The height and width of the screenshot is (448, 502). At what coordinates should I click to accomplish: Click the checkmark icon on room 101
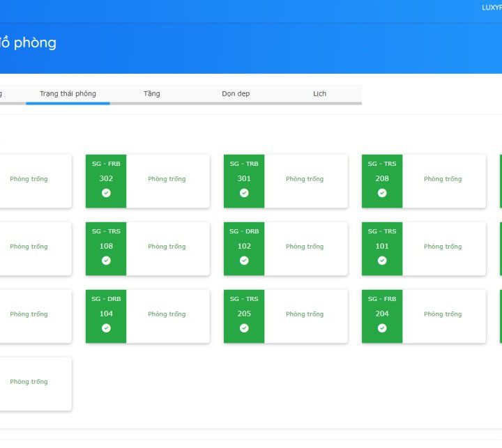(x=382, y=261)
